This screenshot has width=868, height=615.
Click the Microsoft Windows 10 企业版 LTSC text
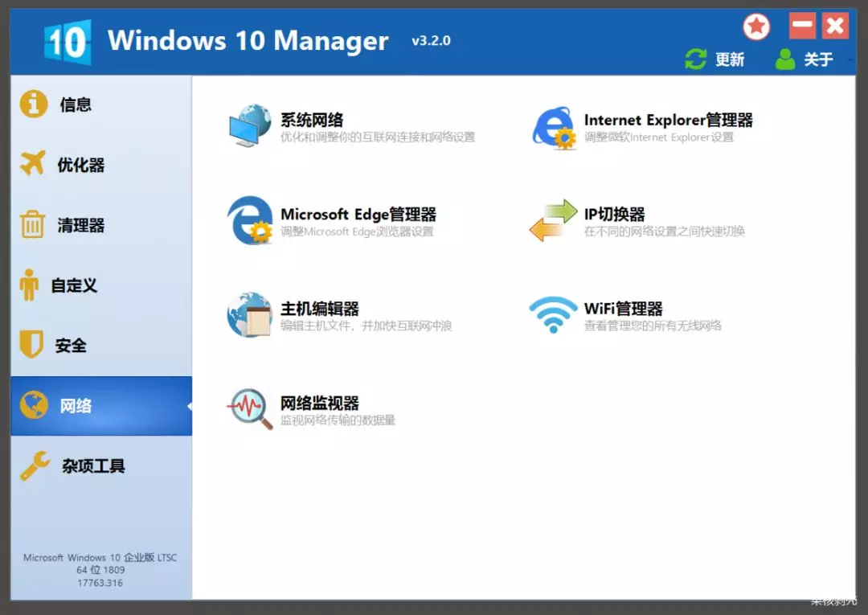coord(100,557)
